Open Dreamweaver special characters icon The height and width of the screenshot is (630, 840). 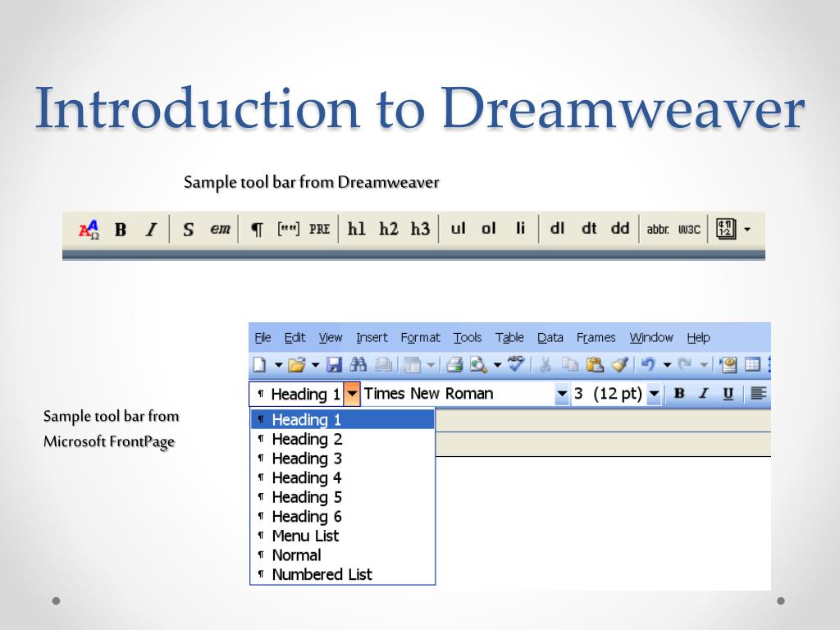click(x=727, y=229)
